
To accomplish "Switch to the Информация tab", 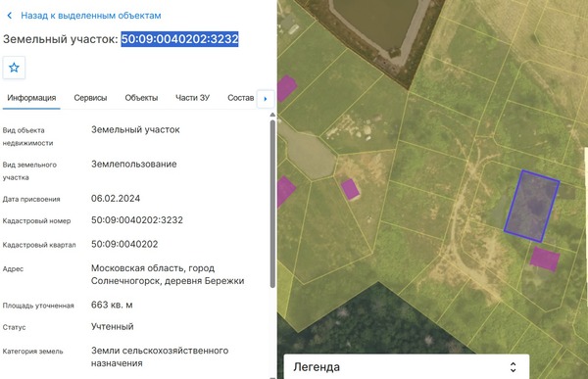I will click(x=31, y=98).
